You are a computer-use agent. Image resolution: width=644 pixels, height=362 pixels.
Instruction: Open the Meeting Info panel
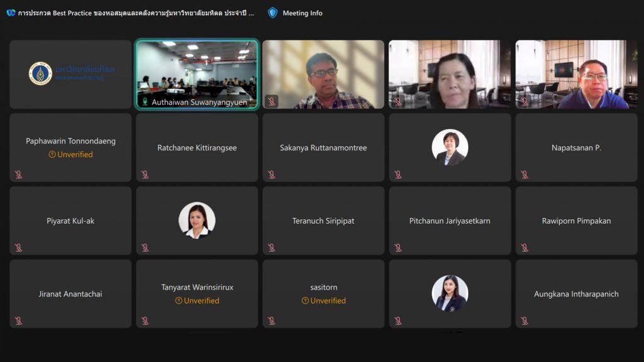click(302, 13)
